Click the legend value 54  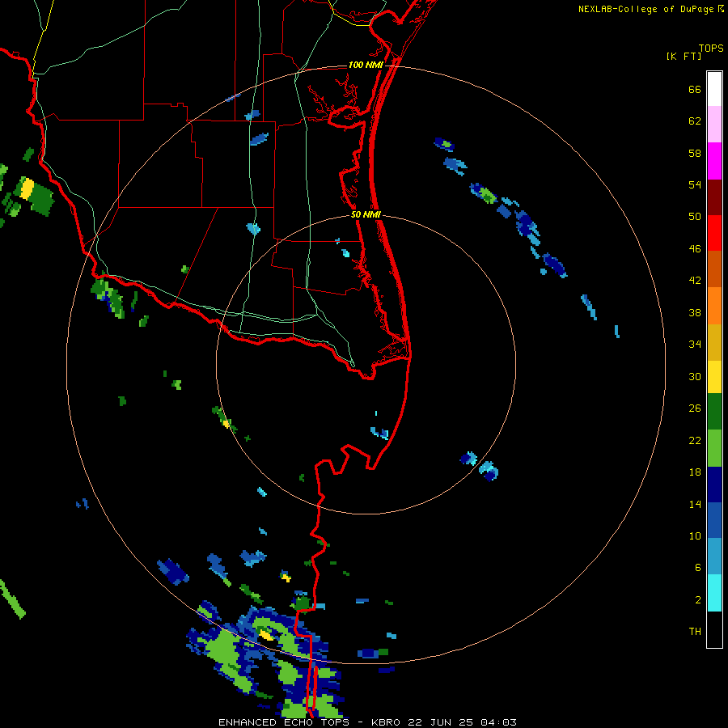[695, 184]
